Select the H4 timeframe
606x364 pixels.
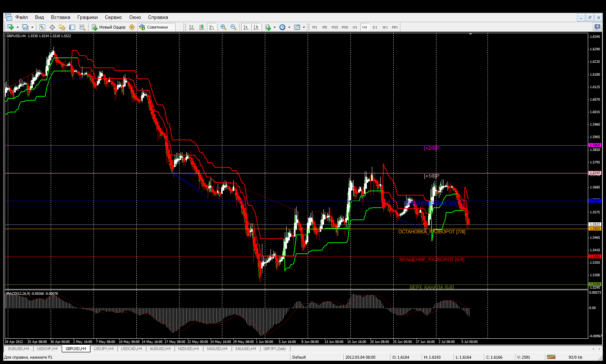pos(365,27)
